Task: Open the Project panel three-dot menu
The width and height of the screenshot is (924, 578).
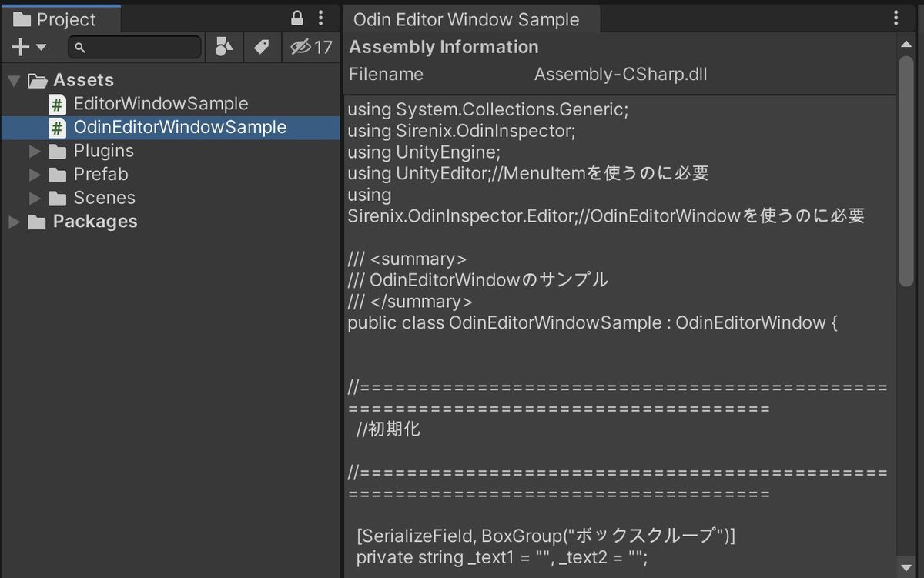Action: (321, 18)
